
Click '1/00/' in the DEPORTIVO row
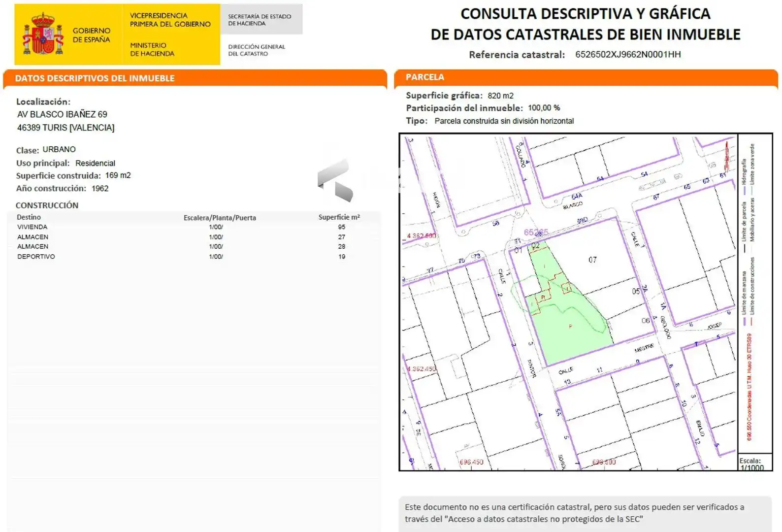coord(216,257)
